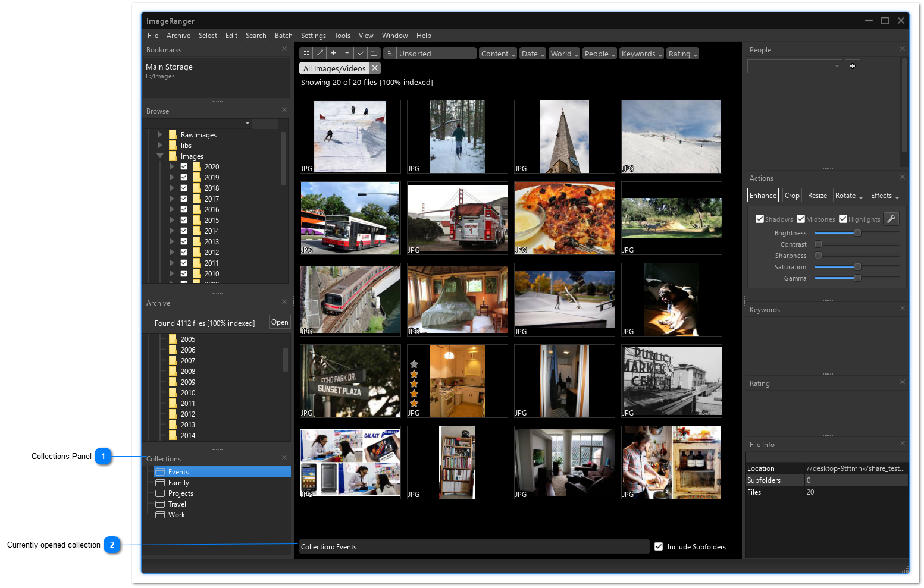
Task: Click the sort order icon beside Unsorted
Action: 390,54
